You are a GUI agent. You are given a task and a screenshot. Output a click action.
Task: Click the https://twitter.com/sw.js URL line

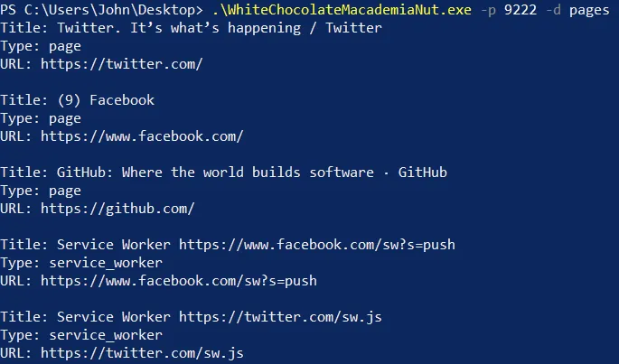coord(122,353)
